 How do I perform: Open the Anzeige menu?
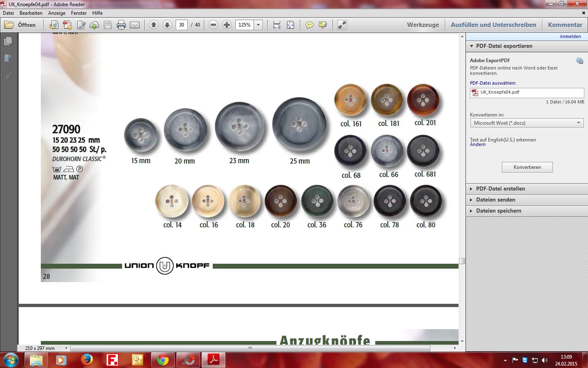tap(57, 13)
